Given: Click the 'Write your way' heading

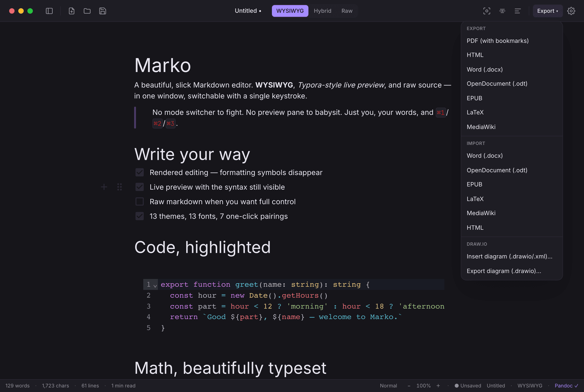Looking at the screenshot, I should coord(192,154).
